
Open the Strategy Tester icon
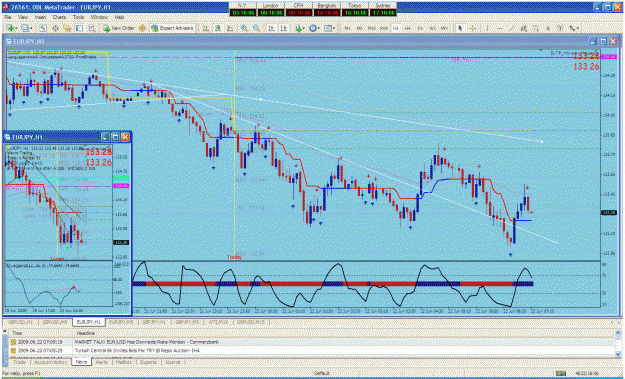point(92,28)
